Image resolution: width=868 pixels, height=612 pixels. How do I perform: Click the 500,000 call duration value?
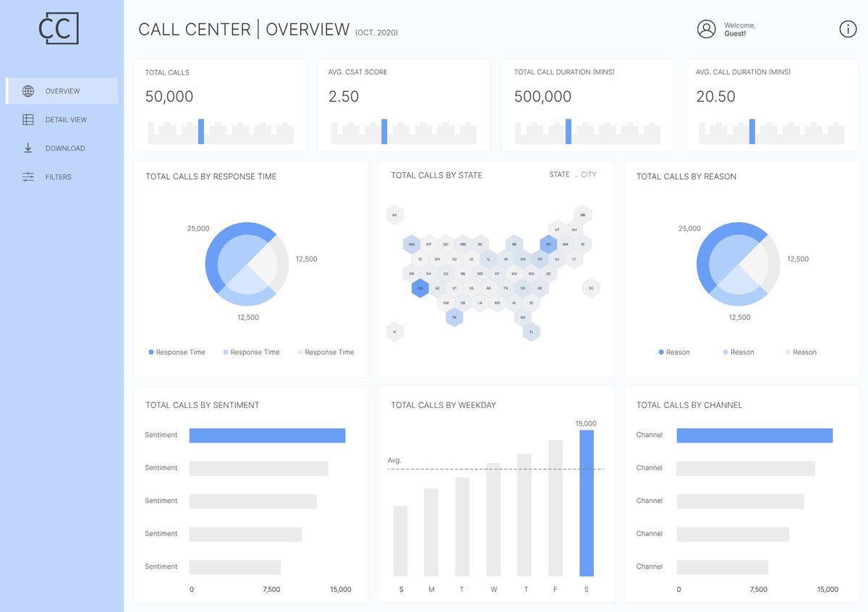click(x=542, y=96)
